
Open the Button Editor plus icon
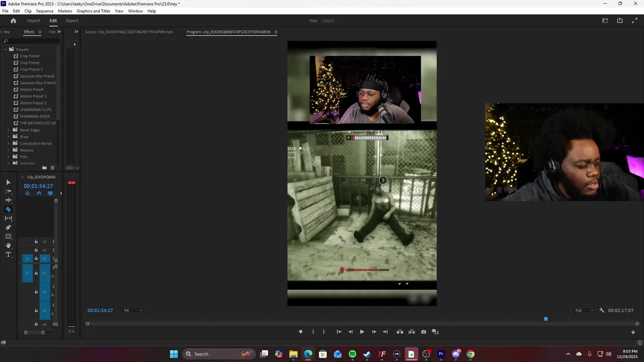pos(633,332)
